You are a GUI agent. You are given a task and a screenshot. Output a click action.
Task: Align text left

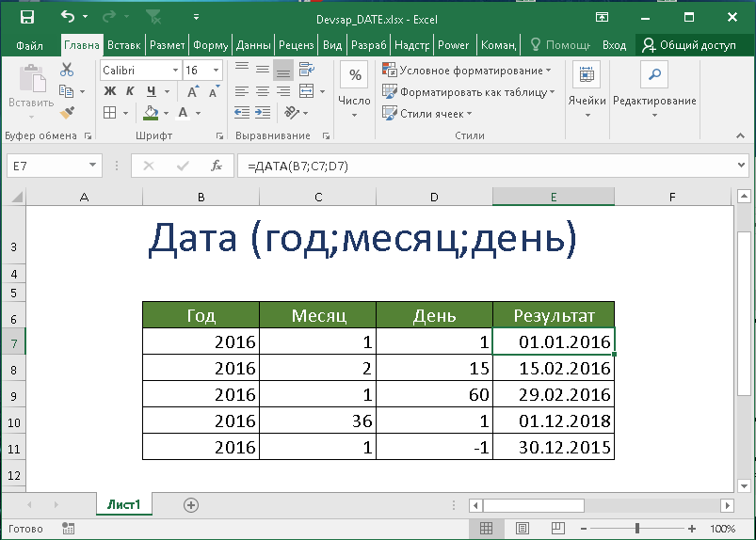pyautogui.click(x=242, y=91)
